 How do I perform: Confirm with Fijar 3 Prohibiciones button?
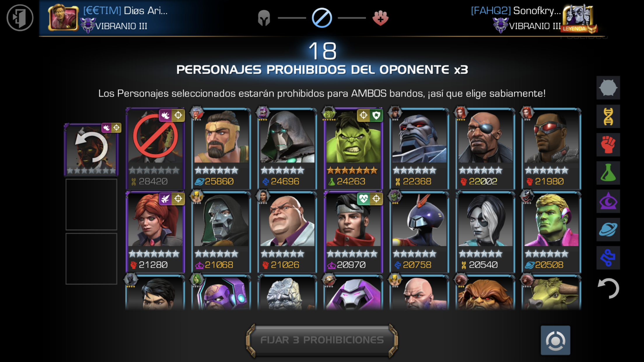pos(322,340)
